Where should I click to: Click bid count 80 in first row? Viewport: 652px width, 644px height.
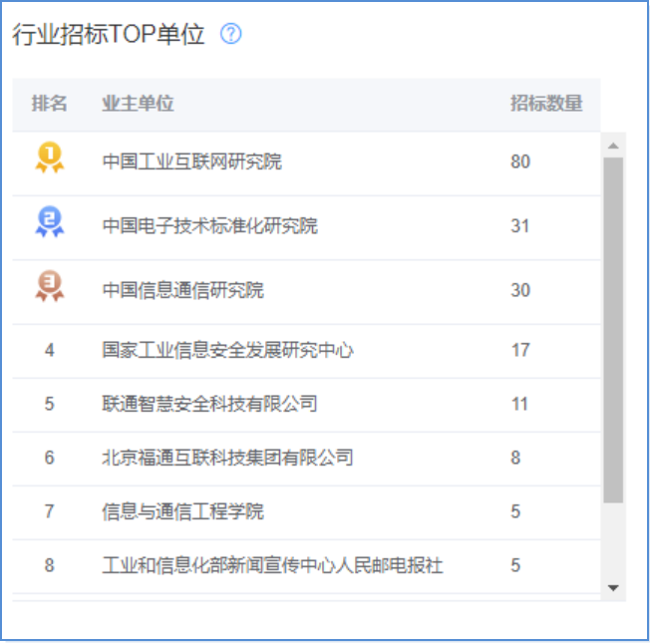pos(520,161)
